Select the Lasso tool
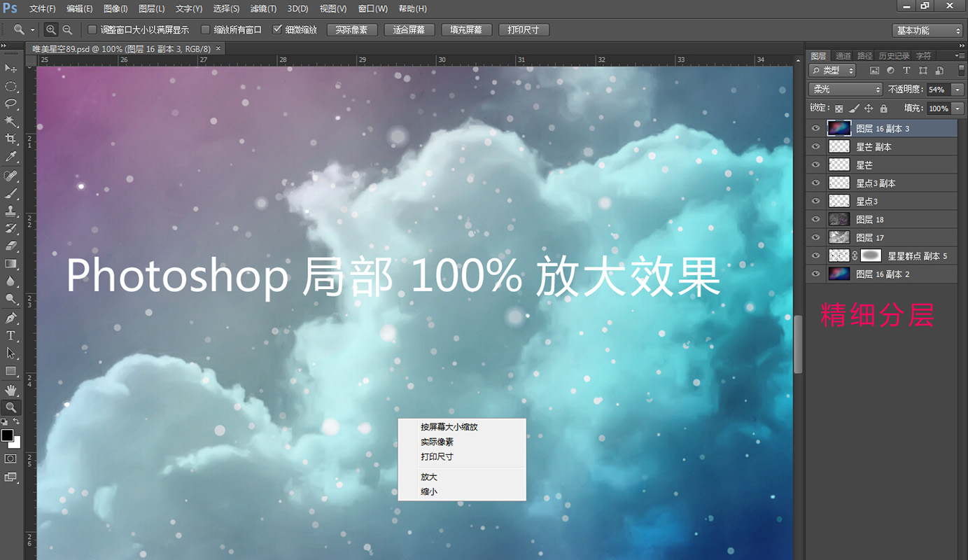This screenshot has height=560, width=968. point(11,104)
